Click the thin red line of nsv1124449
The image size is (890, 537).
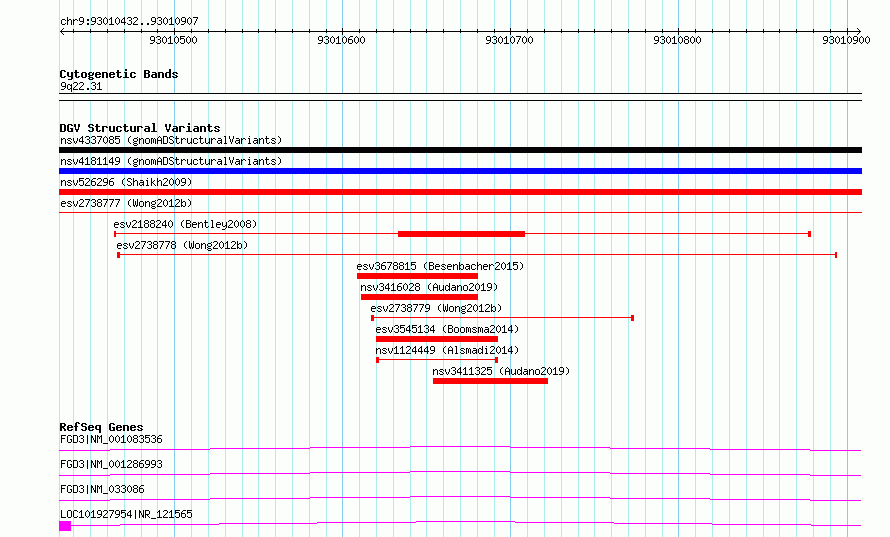[437, 360]
